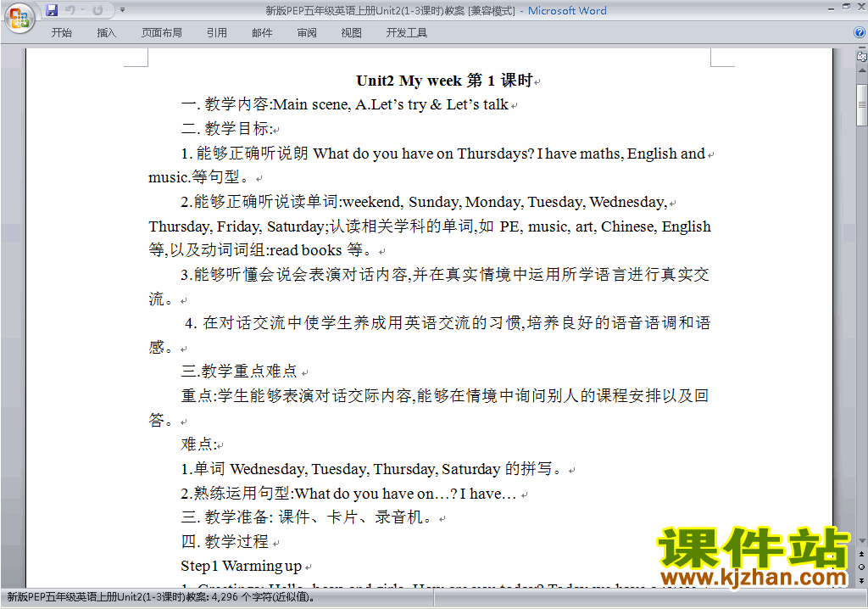This screenshot has width=868, height=609.
Task: Click the Undo arrow icon
Action: pos(70,10)
